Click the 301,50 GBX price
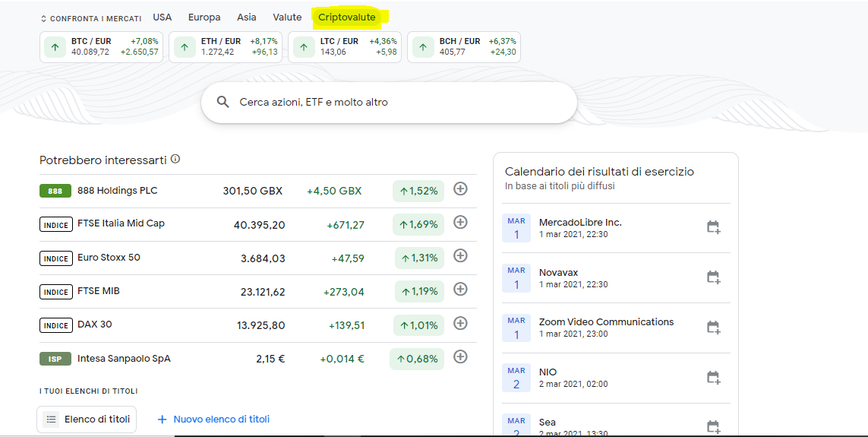 [252, 191]
